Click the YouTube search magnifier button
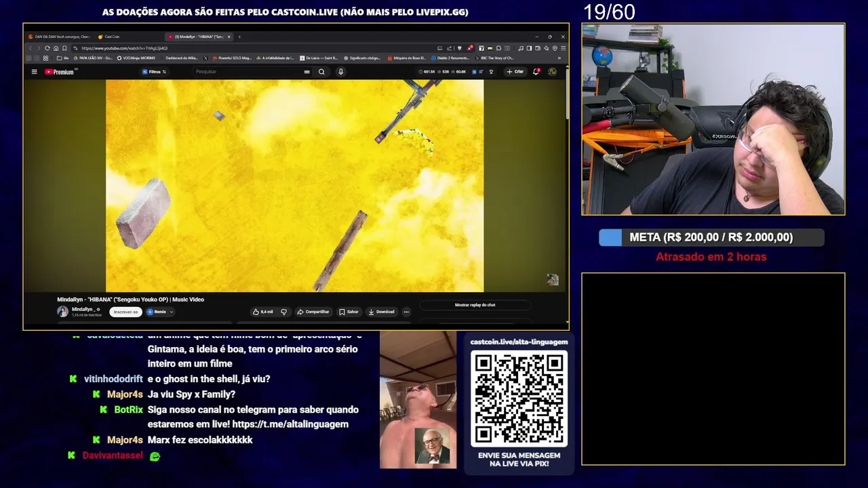This screenshot has height=488, width=868. pos(321,72)
